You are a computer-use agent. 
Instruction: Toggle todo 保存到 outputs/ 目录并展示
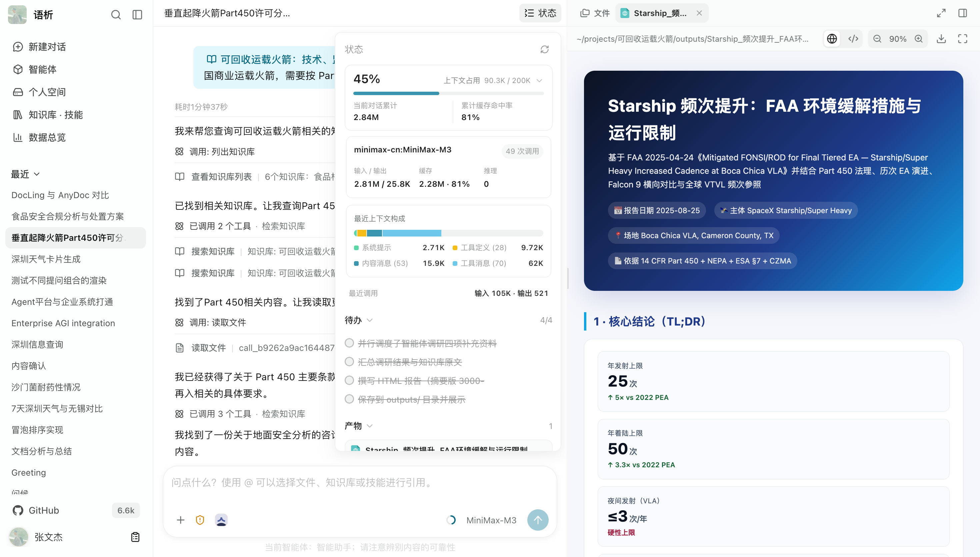pos(349,399)
